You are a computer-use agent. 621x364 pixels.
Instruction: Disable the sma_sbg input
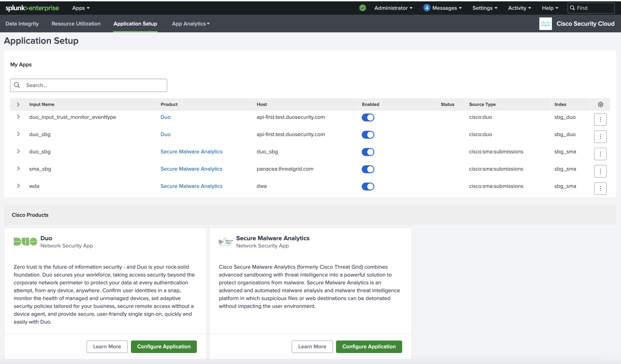click(x=368, y=169)
